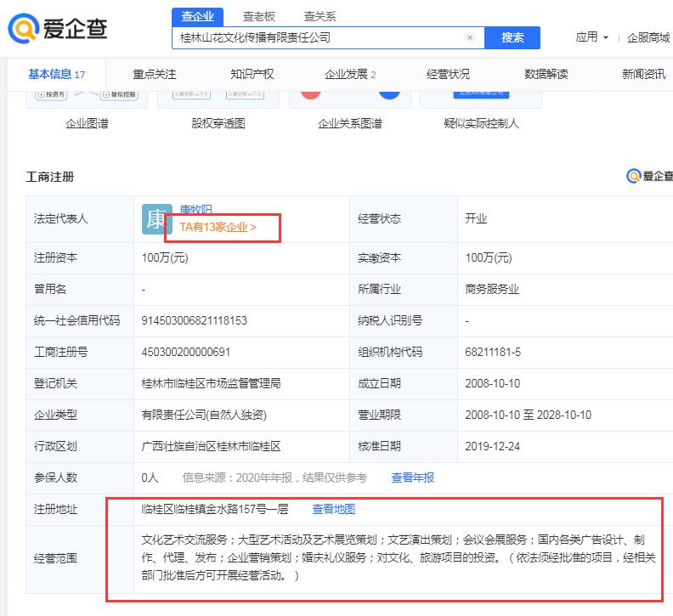673x616 pixels.
Task: Expand the 应用 dropdown
Action: click(592, 37)
